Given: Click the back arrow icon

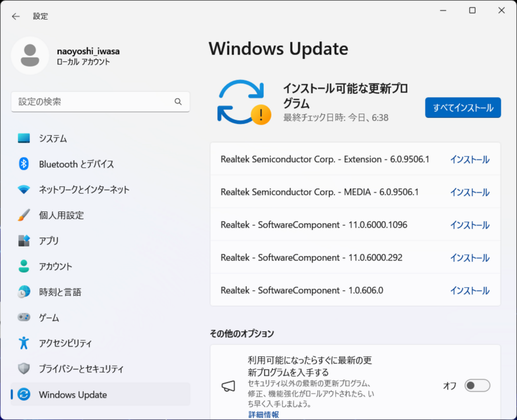Looking at the screenshot, I should (16, 16).
